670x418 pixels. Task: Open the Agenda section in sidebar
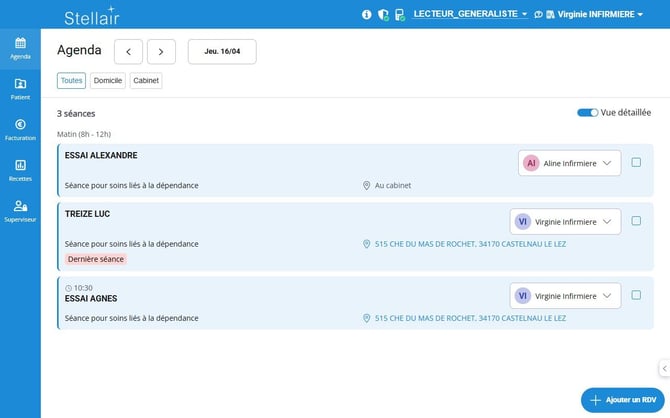[20, 47]
